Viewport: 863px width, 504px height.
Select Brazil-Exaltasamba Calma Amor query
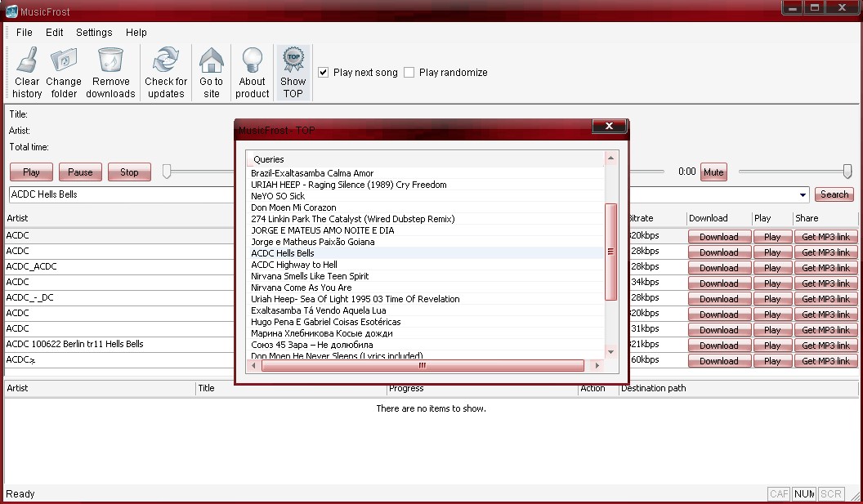click(x=312, y=173)
